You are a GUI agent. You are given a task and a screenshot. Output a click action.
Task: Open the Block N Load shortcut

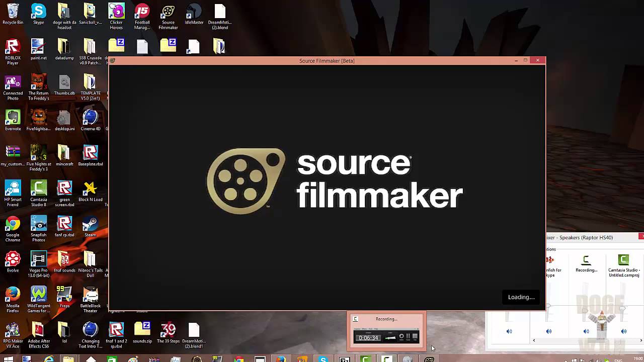(90, 191)
